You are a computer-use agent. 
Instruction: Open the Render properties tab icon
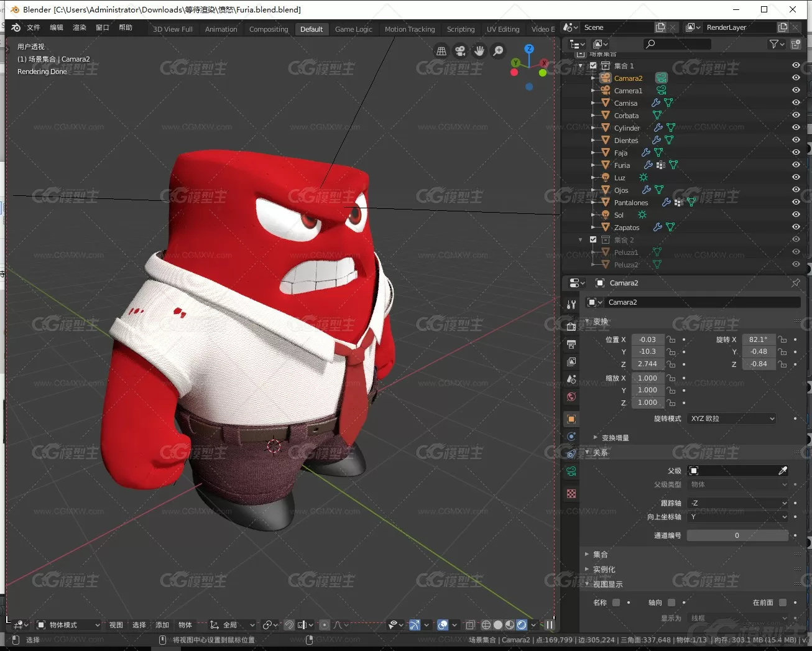click(571, 326)
